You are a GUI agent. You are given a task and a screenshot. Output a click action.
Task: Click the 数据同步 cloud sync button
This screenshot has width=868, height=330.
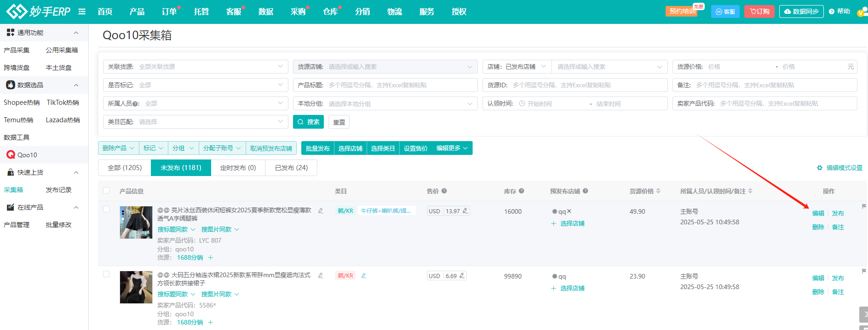(801, 11)
